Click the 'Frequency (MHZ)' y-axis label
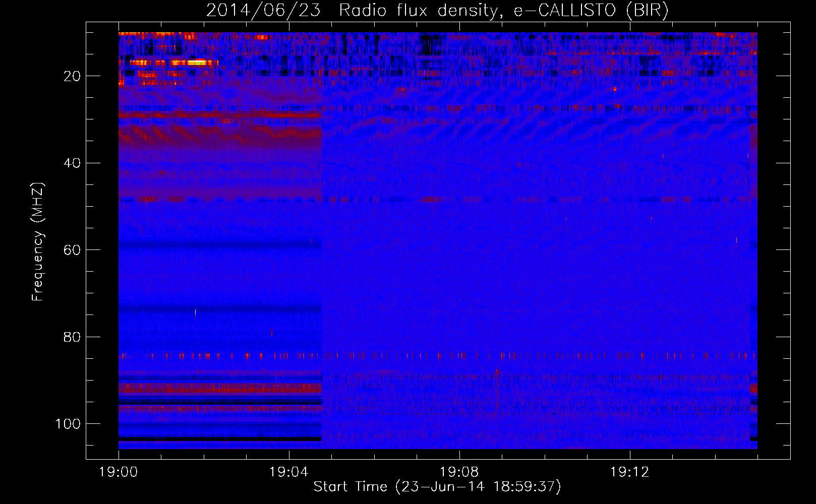Screen dimensions: 816x504 tap(38, 241)
